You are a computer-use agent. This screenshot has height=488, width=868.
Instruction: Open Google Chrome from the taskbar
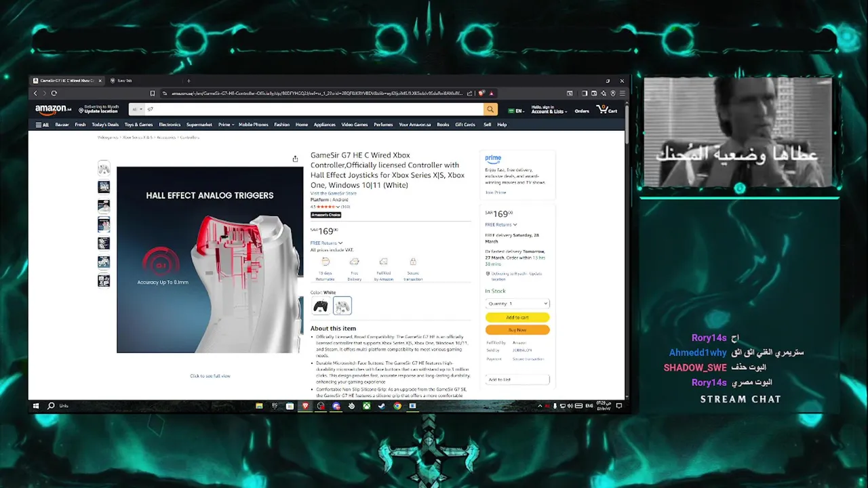(x=397, y=406)
